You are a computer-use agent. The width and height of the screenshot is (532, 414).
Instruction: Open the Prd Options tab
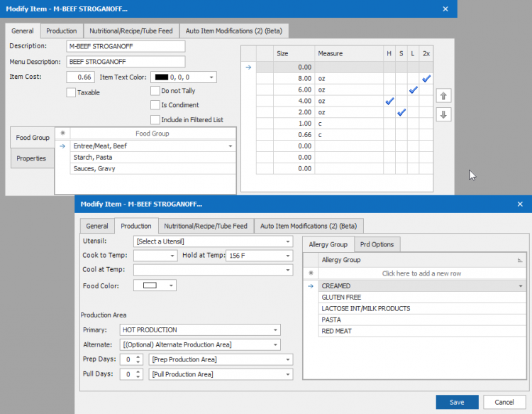pos(377,244)
